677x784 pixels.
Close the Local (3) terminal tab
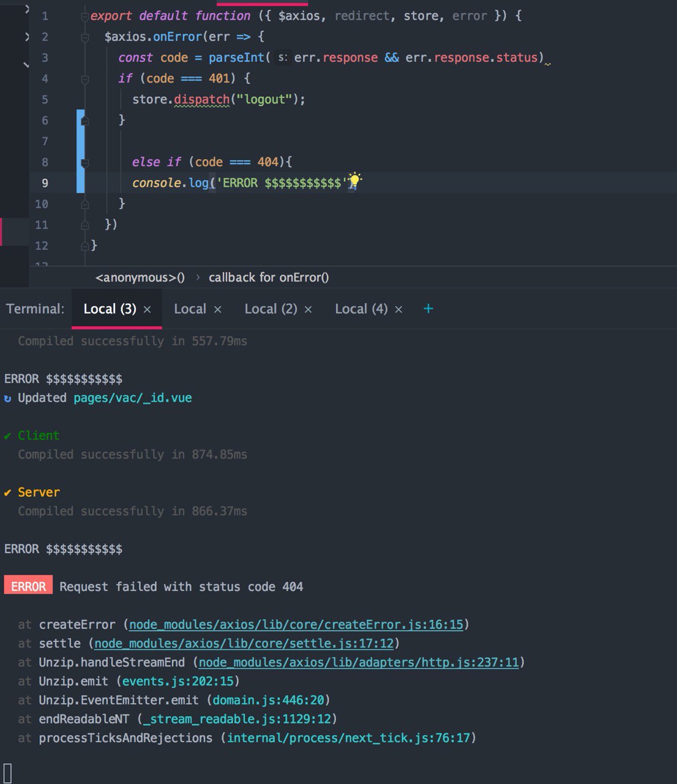tap(147, 310)
